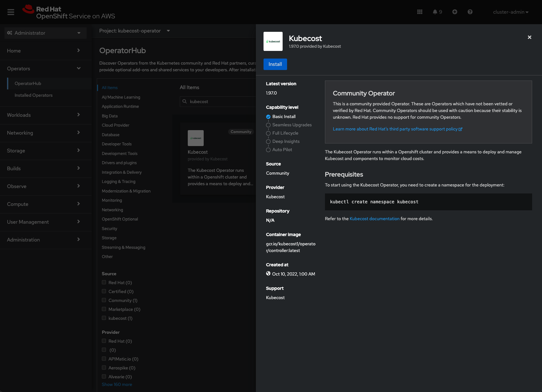Install the Kubecost operator

(x=275, y=64)
